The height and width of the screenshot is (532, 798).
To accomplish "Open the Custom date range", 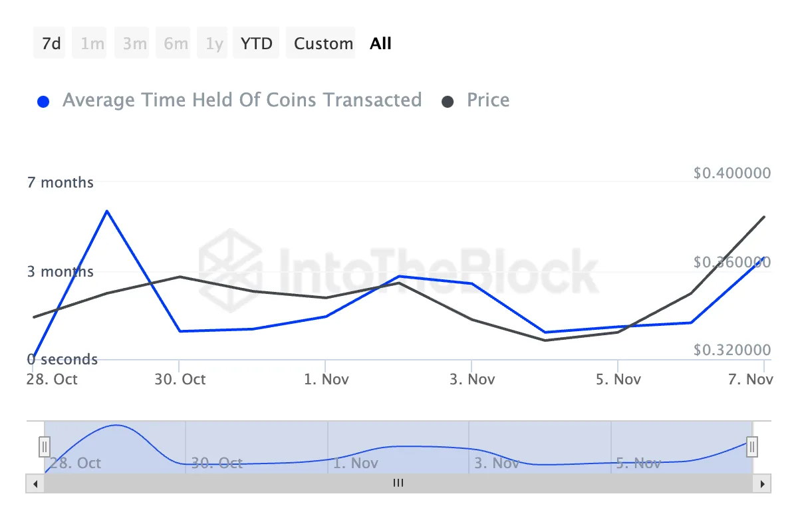I will (323, 44).
